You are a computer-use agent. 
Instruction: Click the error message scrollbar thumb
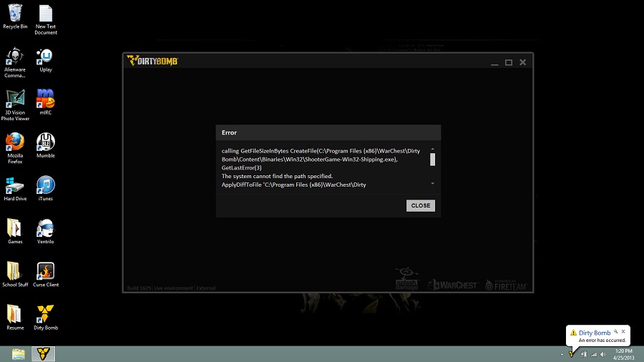[x=432, y=160]
